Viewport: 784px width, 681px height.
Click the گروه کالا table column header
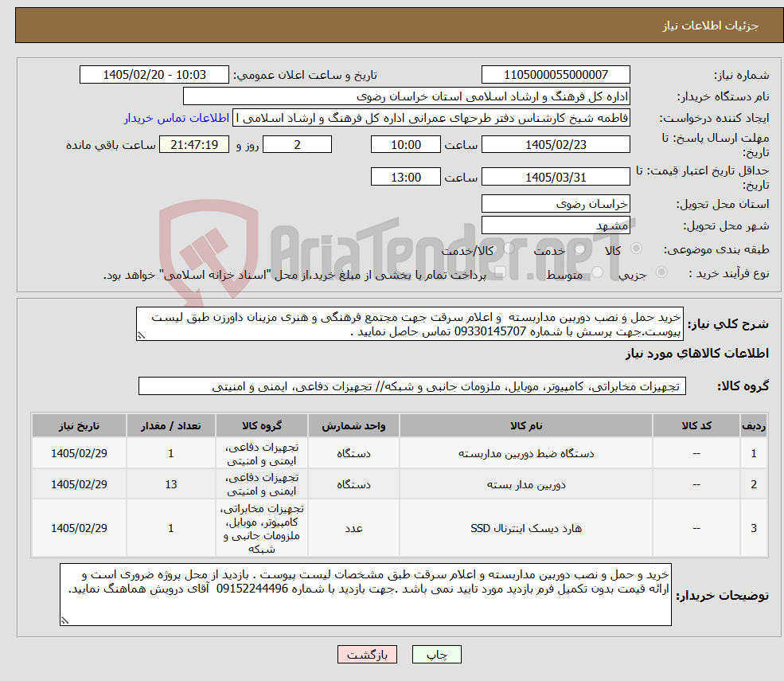click(262, 426)
